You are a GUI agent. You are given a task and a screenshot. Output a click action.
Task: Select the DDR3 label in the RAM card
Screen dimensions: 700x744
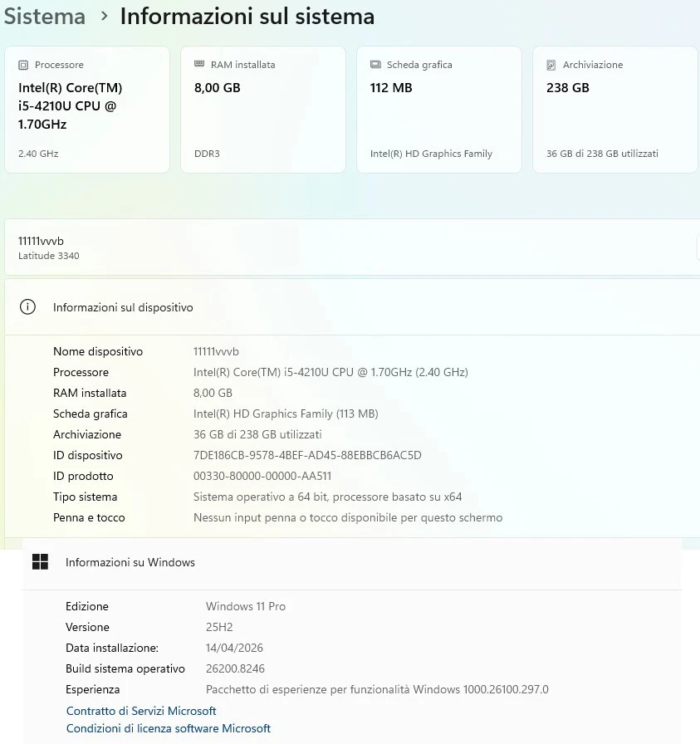coord(207,154)
